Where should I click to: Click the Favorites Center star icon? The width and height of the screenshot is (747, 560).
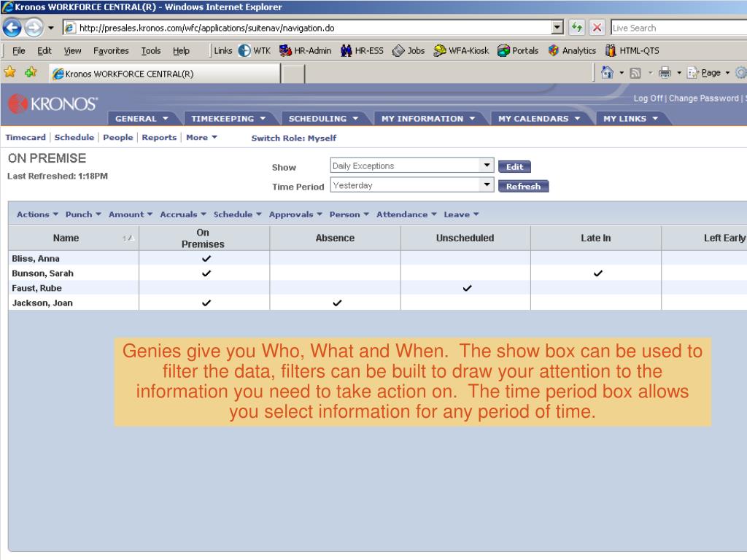[x=10, y=72]
